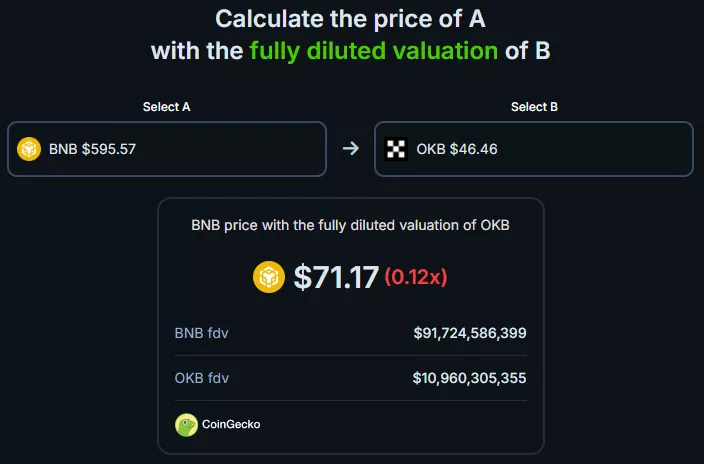
Task: Click the result card heading about OKB valuation
Action: [350, 225]
